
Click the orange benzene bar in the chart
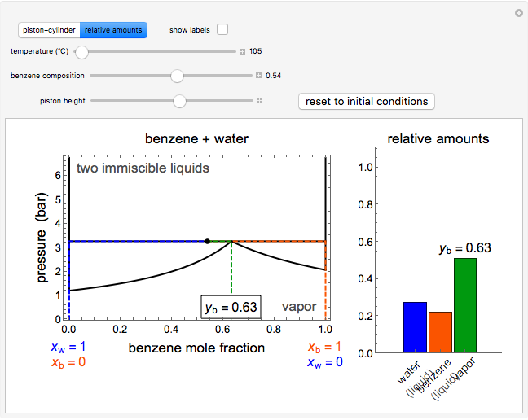[x=440, y=332]
